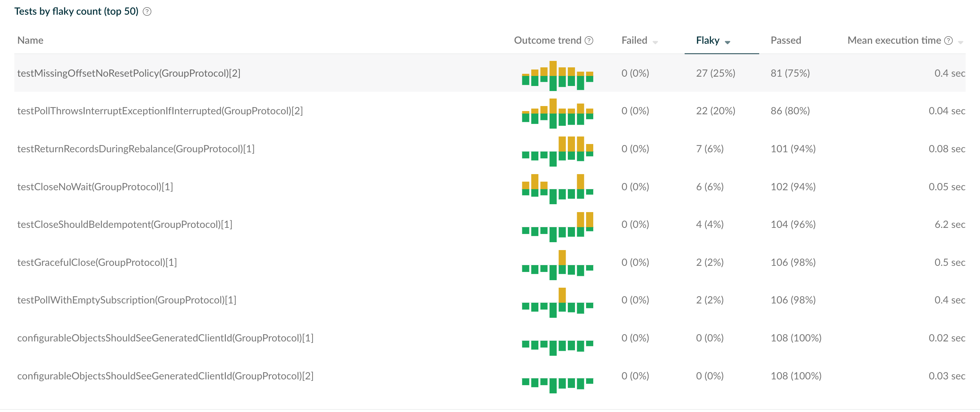
Task: Click Mean execution time help icon
Action: [x=948, y=40]
